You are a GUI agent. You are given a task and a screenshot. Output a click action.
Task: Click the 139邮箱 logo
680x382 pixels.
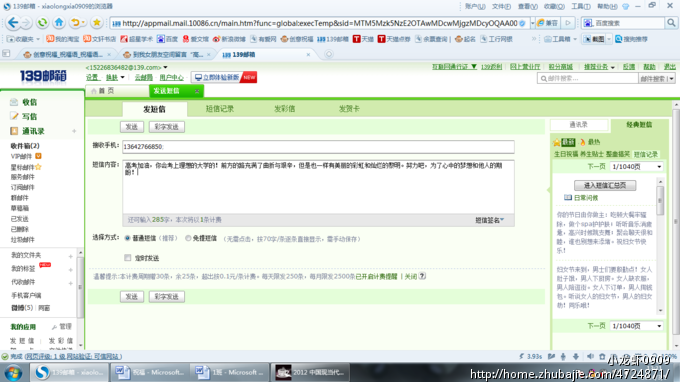click(43, 76)
